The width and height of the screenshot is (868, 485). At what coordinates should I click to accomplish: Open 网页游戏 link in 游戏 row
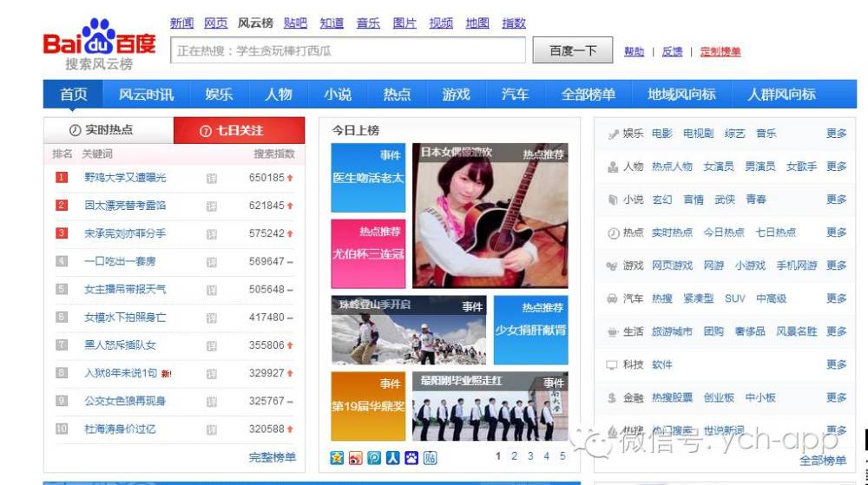[x=672, y=265]
